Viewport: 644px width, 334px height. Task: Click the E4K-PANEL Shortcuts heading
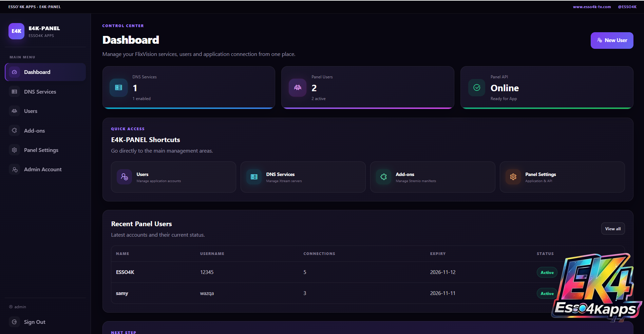(146, 140)
